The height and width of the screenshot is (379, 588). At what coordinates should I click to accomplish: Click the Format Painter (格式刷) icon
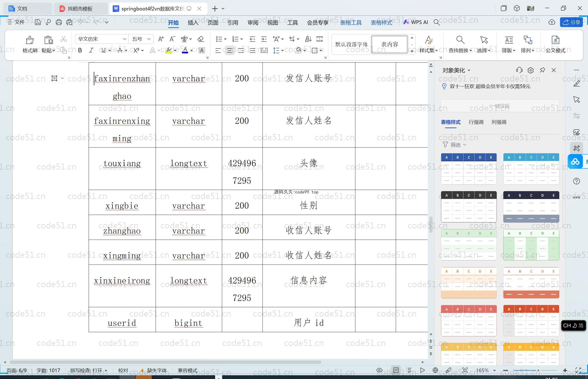pos(30,40)
